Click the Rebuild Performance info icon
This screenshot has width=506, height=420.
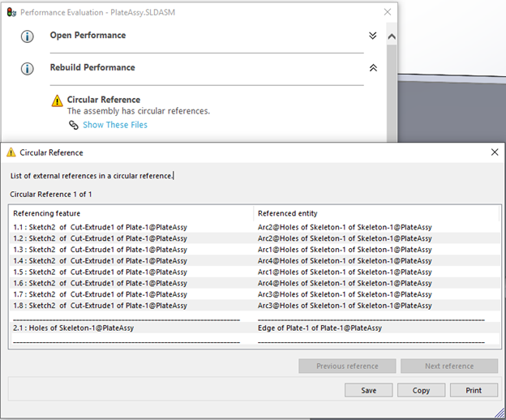coord(27,69)
